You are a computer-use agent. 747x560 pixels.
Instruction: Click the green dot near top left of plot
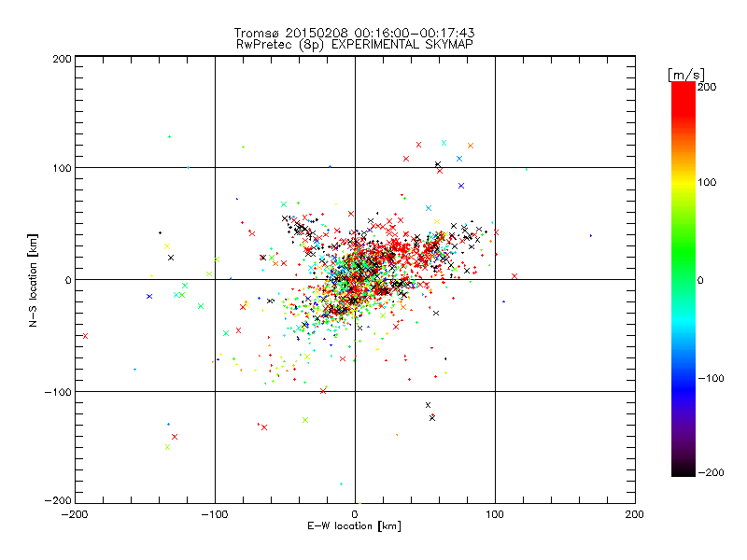[169, 136]
